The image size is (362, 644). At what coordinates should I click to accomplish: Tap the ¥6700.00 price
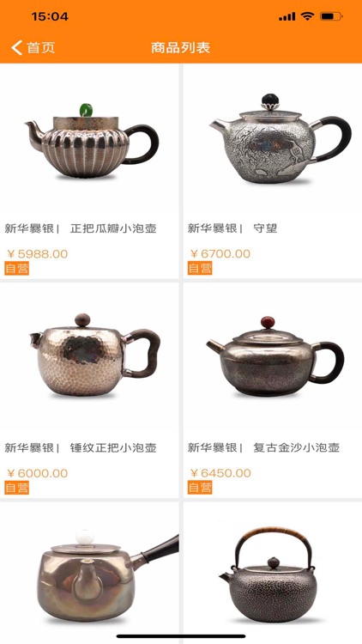click(x=220, y=254)
